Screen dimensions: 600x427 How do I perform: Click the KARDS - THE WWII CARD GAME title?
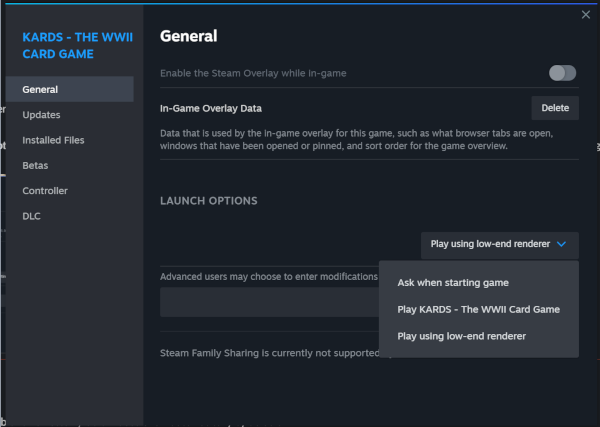click(71, 45)
